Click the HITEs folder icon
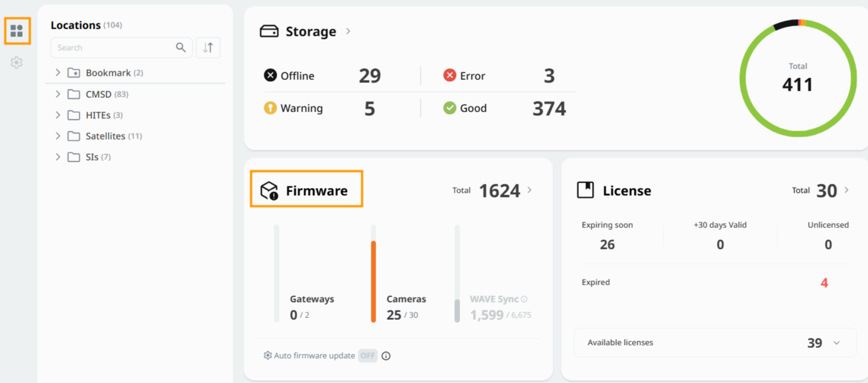The width and height of the screenshot is (868, 383). (74, 115)
